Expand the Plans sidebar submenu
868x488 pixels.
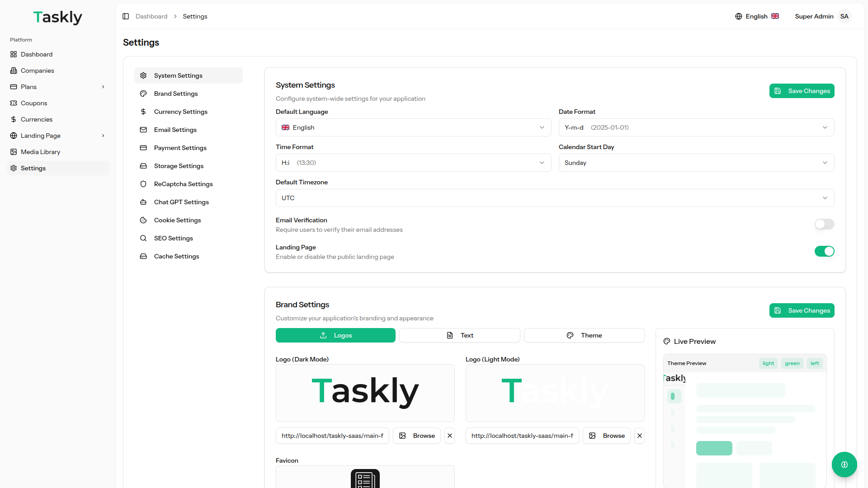103,87
